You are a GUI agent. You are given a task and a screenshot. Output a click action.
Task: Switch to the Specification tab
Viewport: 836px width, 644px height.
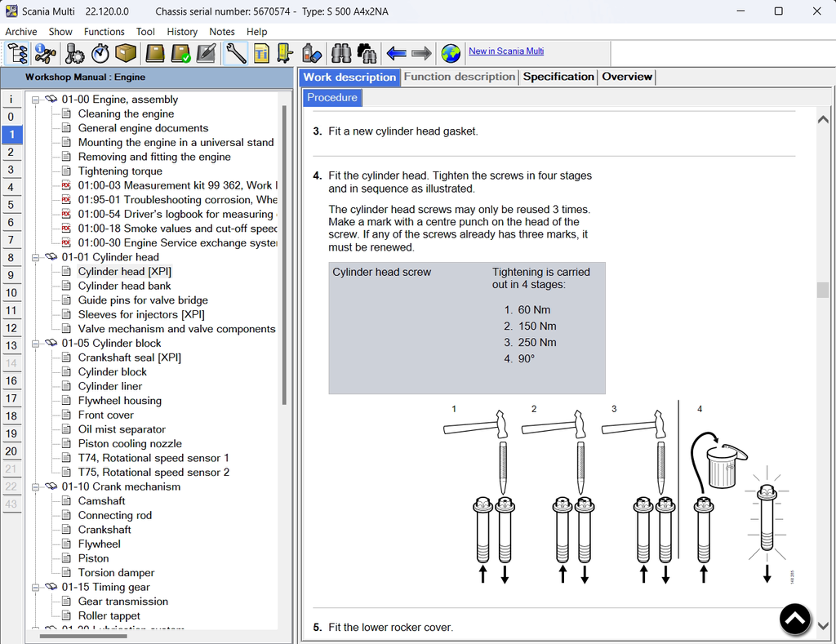coord(558,77)
